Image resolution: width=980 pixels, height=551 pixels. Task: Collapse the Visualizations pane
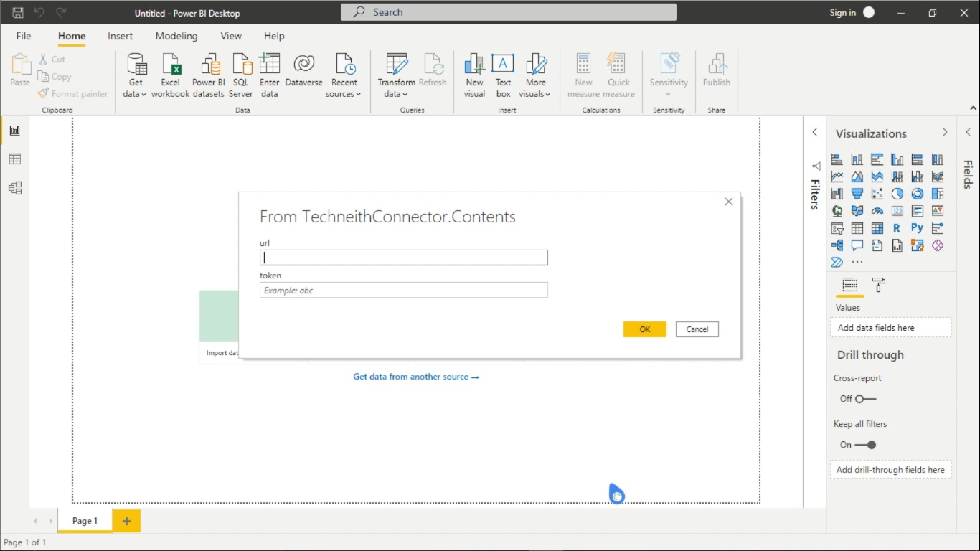tap(945, 133)
